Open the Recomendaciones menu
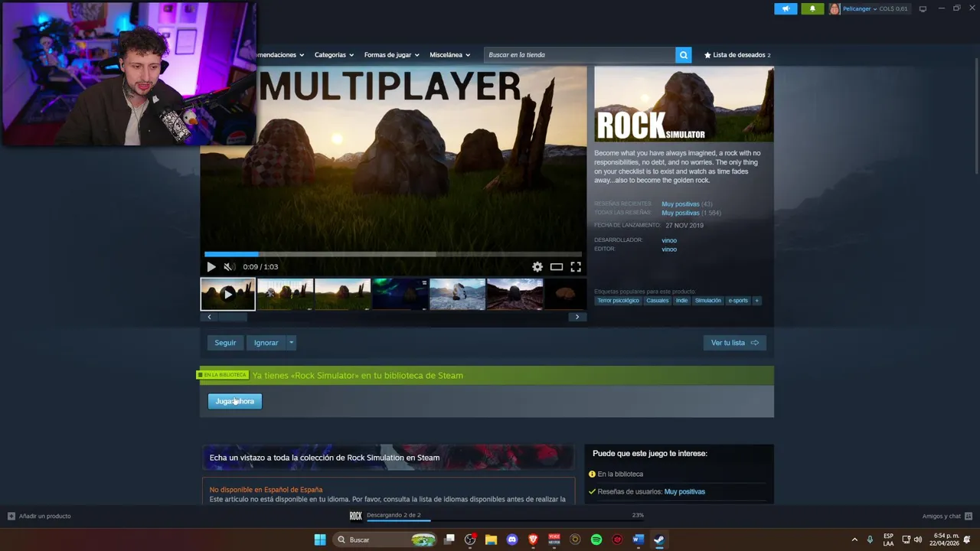The height and width of the screenshot is (551, 980). click(281, 55)
